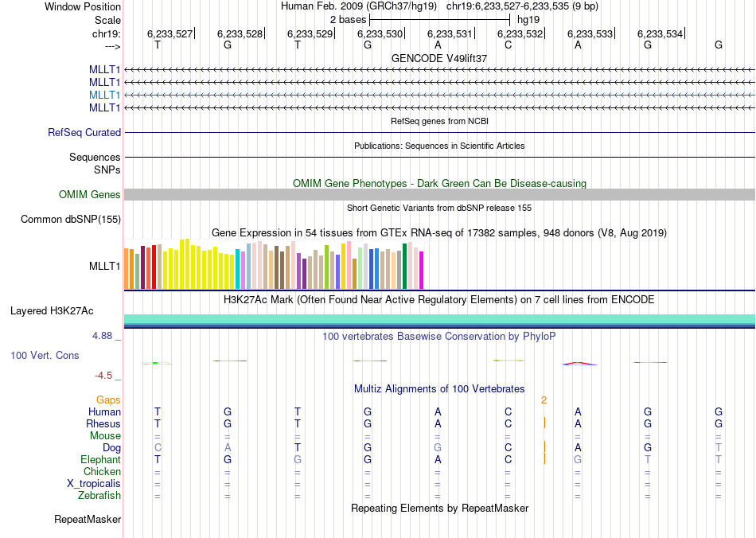Image resolution: width=756 pixels, height=538 pixels.
Task: Click the RepeatMasker track label
Action: (x=88, y=520)
